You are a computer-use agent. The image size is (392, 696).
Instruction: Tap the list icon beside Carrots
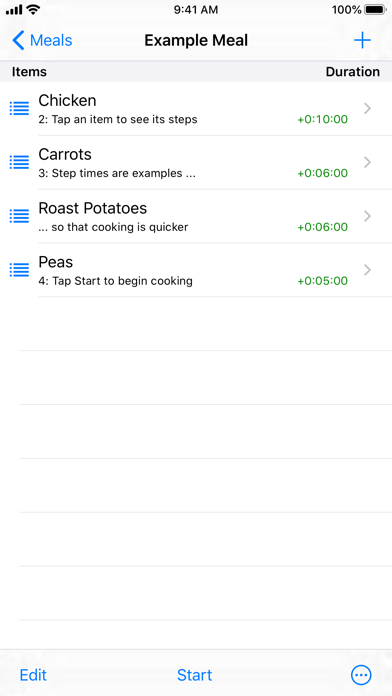pos(20,162)
